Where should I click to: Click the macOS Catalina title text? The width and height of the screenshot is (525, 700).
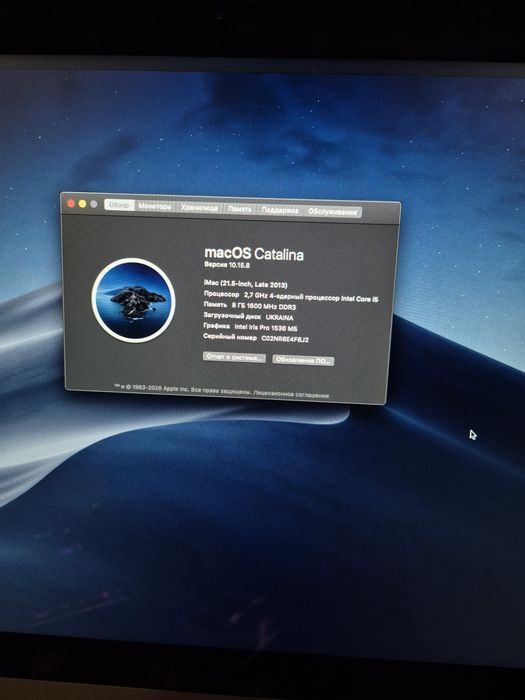click(x=254, y=254)
